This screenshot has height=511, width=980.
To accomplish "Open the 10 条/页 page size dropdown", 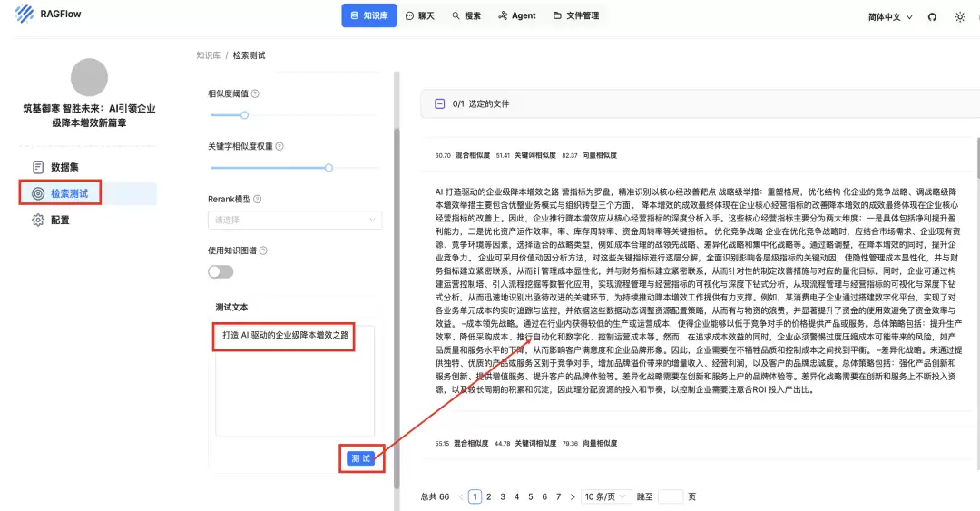I will point(605,496).
